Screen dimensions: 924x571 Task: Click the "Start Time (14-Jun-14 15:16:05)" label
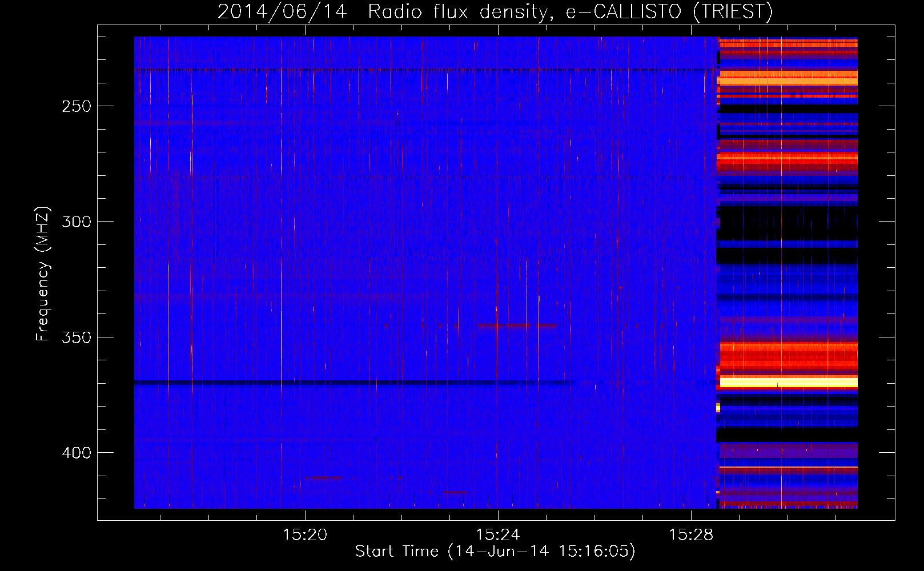click(x=495, y=552)
